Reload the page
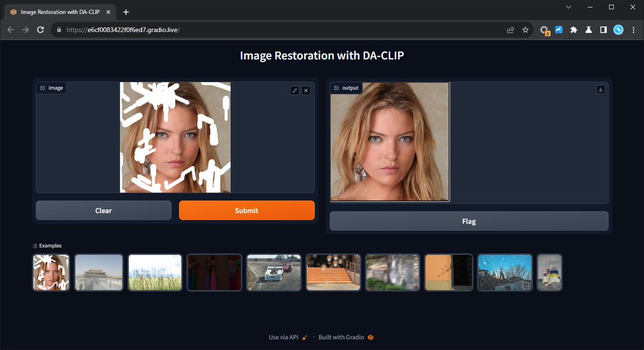Image resolution: width=644 pixels, height=350 pixels. [x=40, y=30]
